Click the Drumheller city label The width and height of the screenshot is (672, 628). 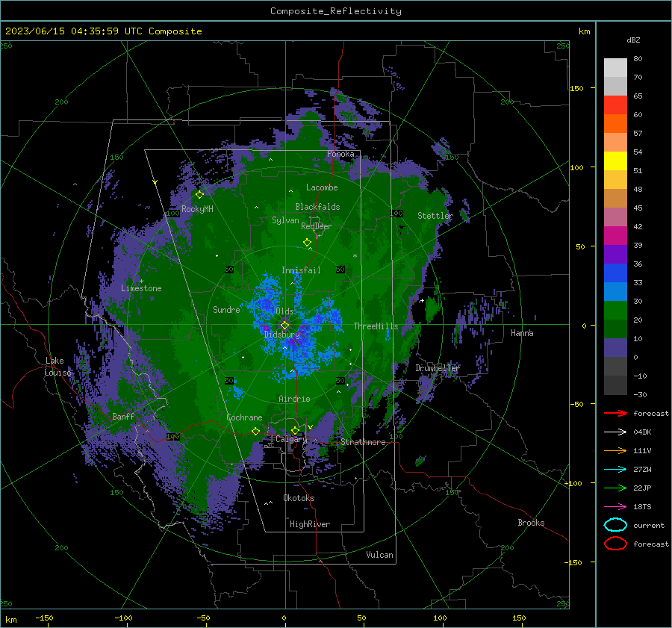[x=438, y=368]
